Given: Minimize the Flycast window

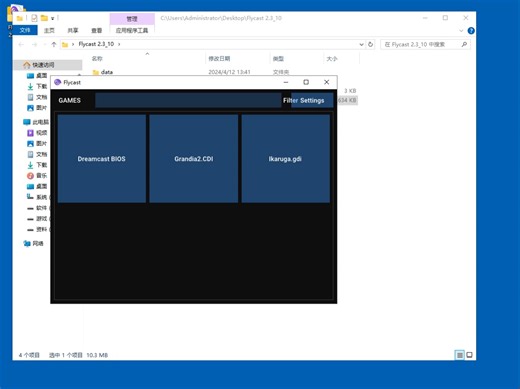Looking at the screenshot, I should click(286, 82).
